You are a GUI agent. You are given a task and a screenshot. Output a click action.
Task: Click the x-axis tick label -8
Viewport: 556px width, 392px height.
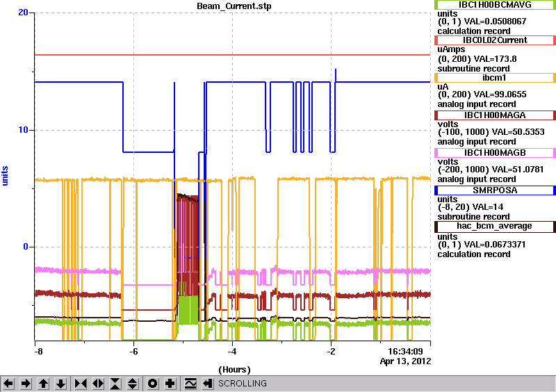[x=38, y=352]
